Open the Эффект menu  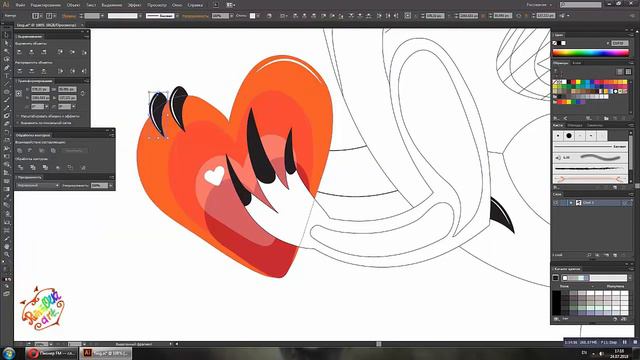point(134,5)
